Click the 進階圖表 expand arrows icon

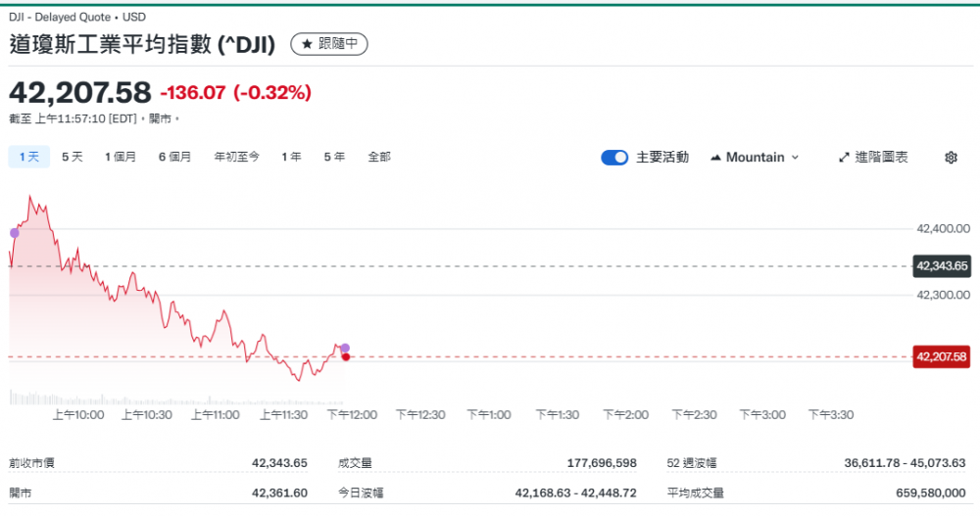[844, 158]
